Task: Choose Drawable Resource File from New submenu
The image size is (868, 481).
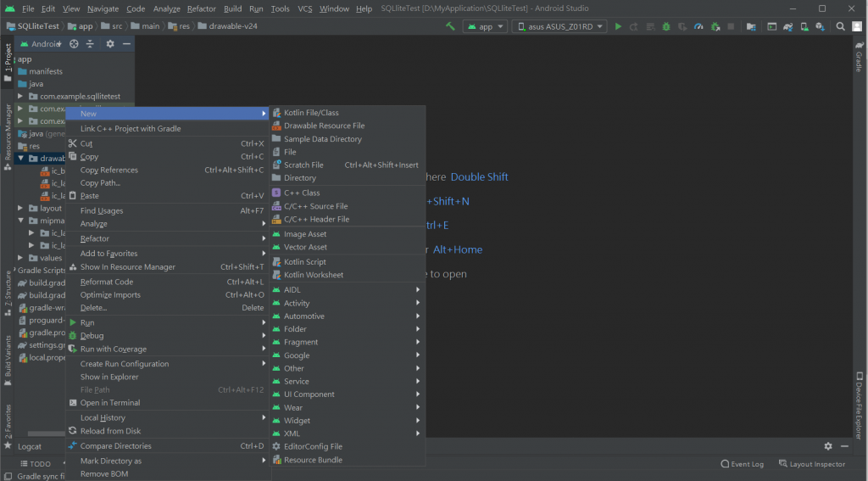Action: 347,126
